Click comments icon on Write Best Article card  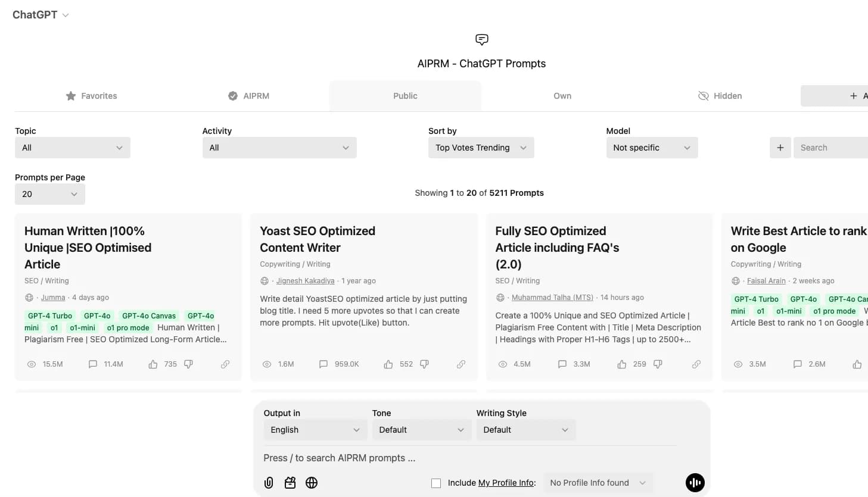(x=798, y=364)
